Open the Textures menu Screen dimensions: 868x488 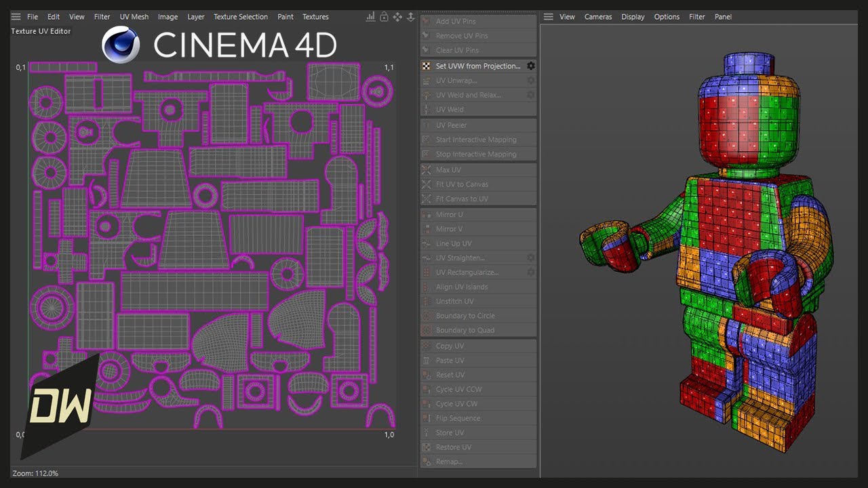point(315,17)
